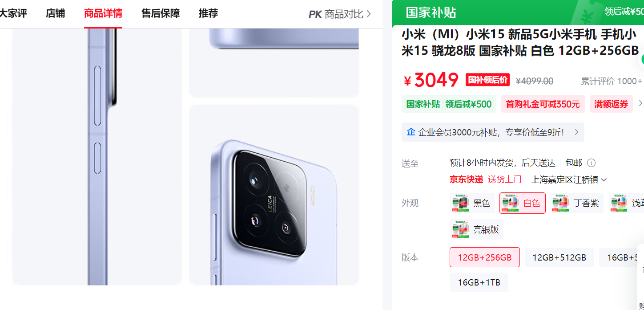Open the Leica camera close-up image
This screenshot has height=310, width=644.
click(274, 195)
